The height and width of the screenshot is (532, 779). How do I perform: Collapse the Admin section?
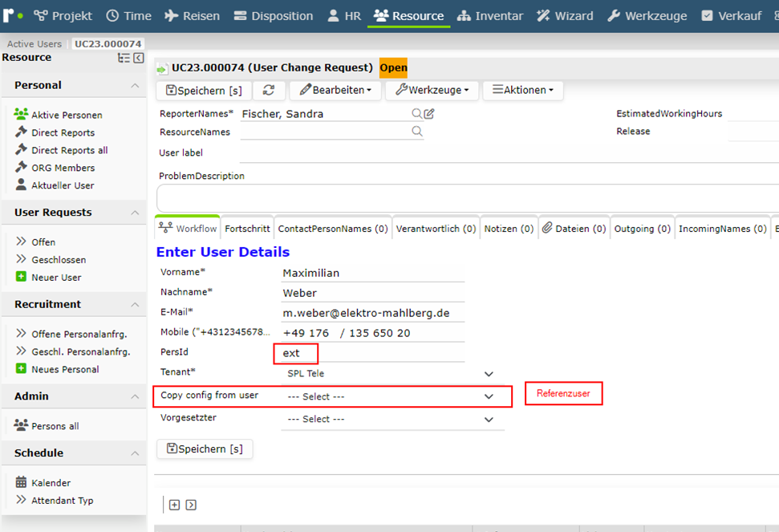[135, 396]
